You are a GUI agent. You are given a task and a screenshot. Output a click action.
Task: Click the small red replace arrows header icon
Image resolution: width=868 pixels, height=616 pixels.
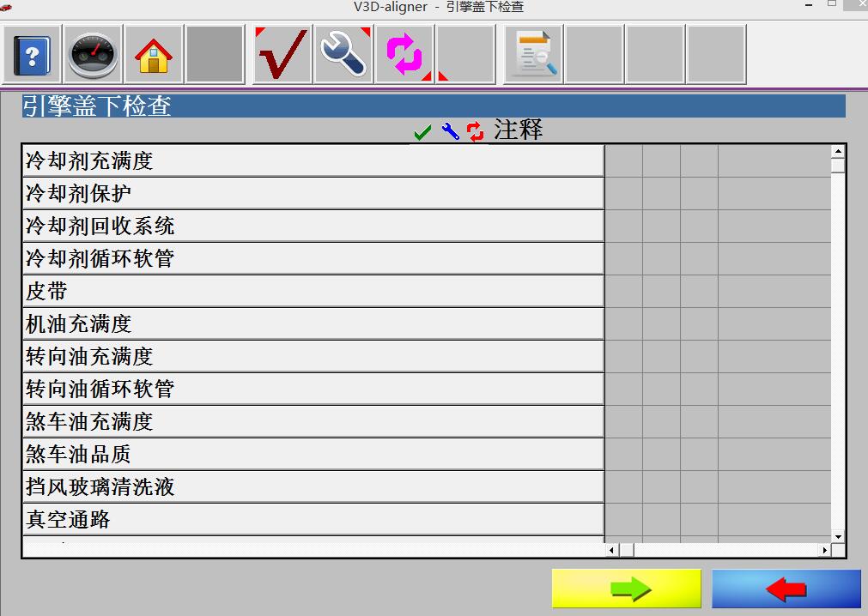[x=475, y=132]
